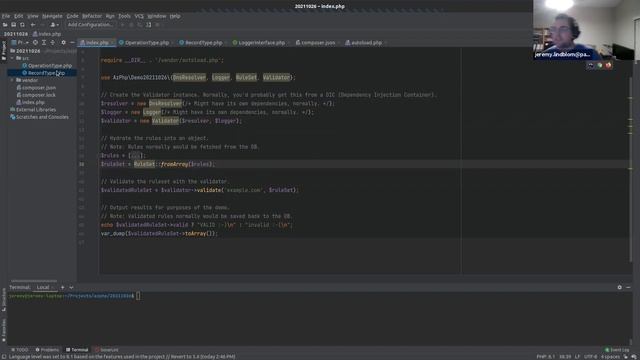Image resolution: width=640 pixels, height=360 pixels.
Task: Click Scratches and Consoles in project tree
Action: (42, 117)
